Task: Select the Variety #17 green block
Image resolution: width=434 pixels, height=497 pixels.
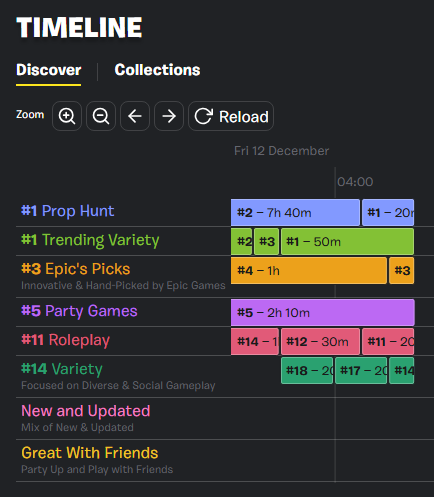Action: (361, 371)
